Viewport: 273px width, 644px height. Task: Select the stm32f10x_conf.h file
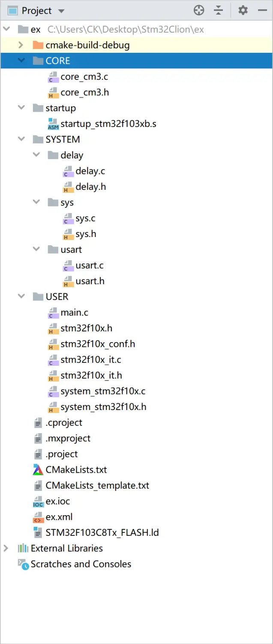click(98, 344)
